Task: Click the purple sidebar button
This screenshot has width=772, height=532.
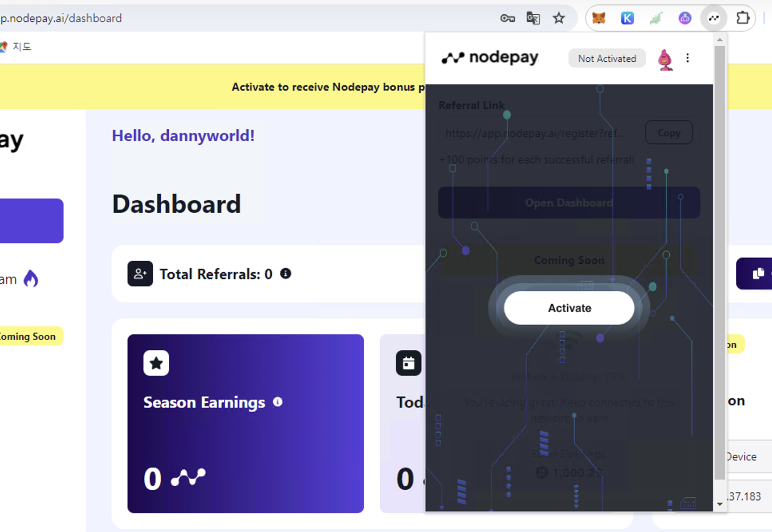Action: click(31, 221)
